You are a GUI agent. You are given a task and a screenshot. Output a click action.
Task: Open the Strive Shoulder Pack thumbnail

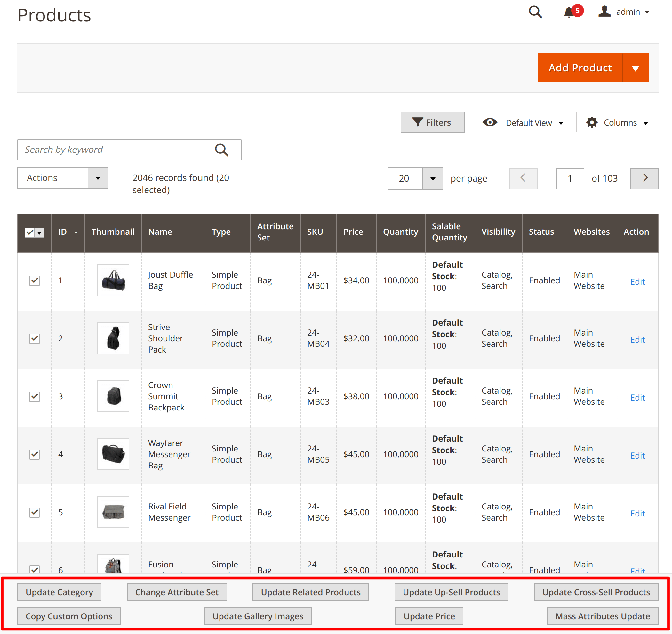(x=113, y=338)
